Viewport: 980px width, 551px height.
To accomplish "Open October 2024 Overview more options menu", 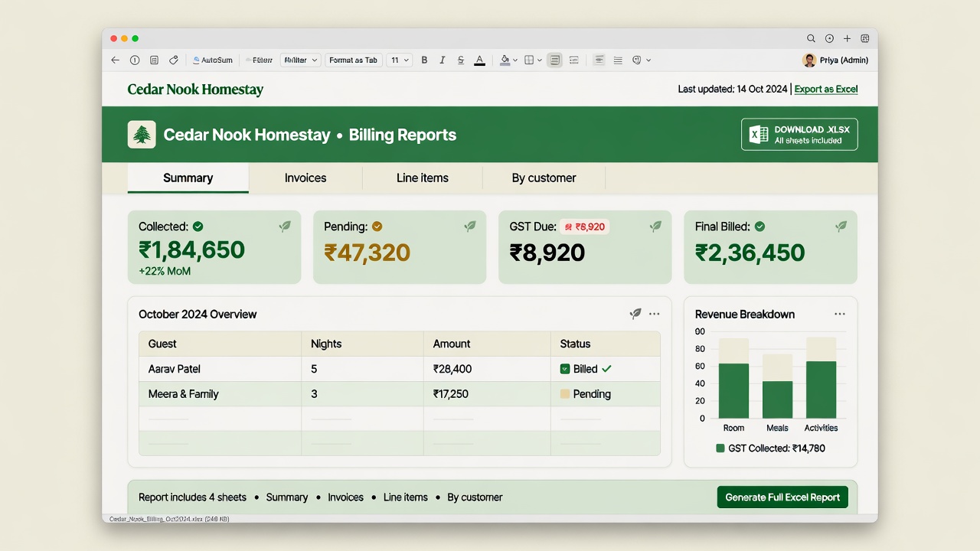I will pyautogui.click(x=654, y=314).
